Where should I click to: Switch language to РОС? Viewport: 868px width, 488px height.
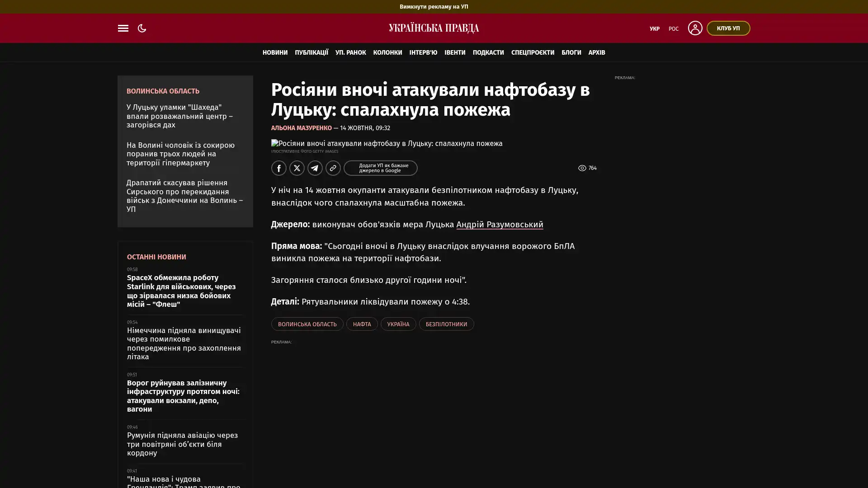674,28
